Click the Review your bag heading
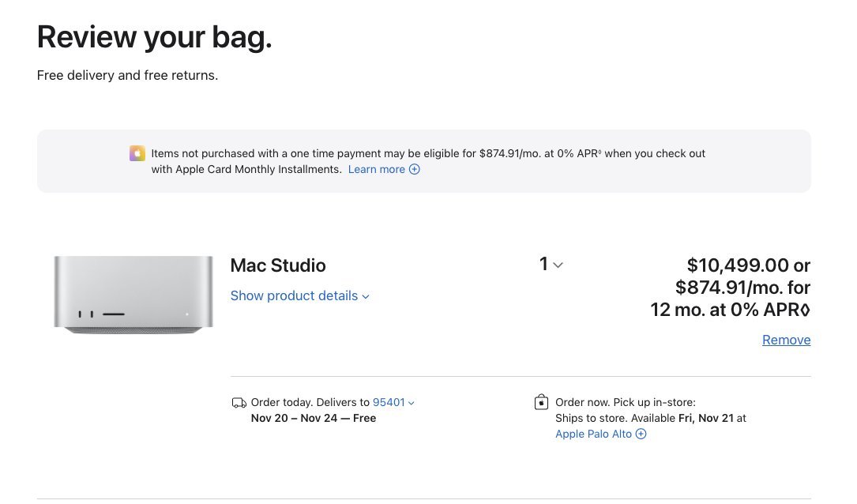 pyautogui.click(x=155, y=37)
